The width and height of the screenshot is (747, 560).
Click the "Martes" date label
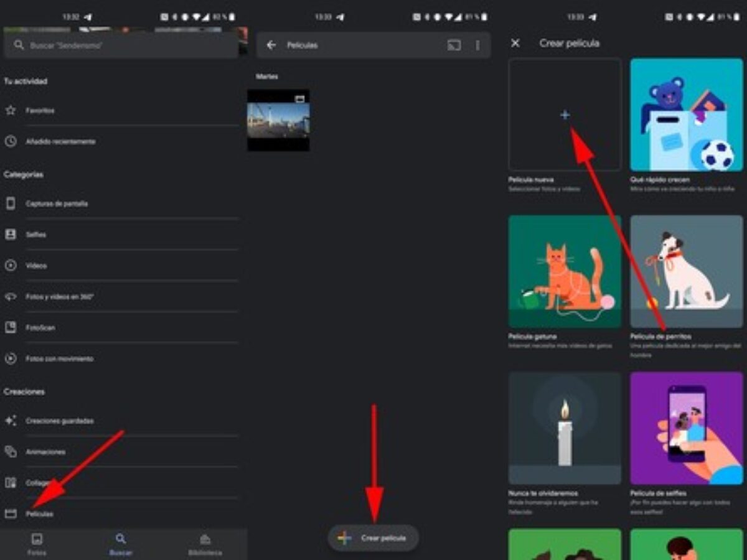point(267,77)
